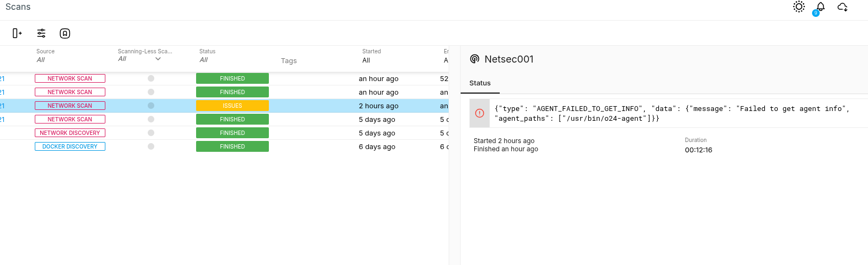
Task: Click the bookmark icon in the Scans toolbar
Action: (x=65, y=33)
